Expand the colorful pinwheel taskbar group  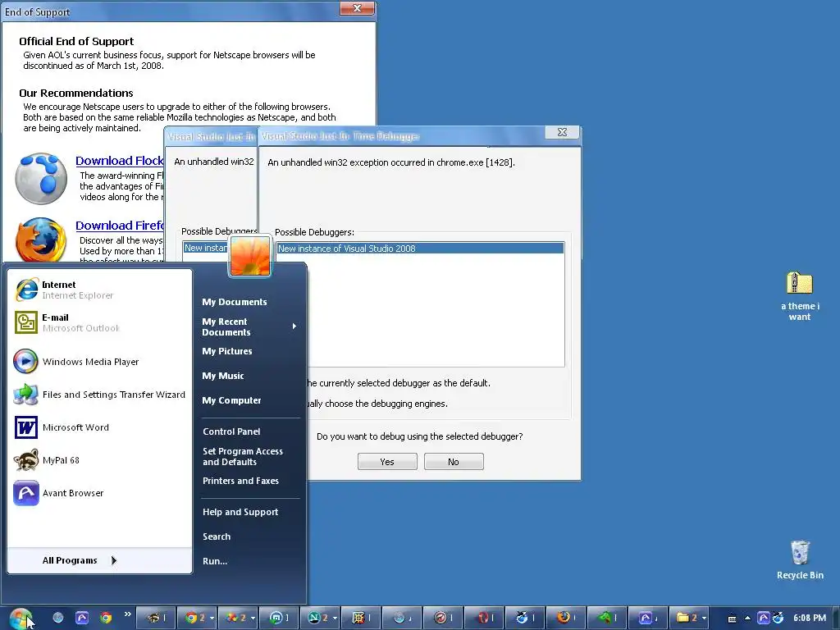[x=253, y=619]
